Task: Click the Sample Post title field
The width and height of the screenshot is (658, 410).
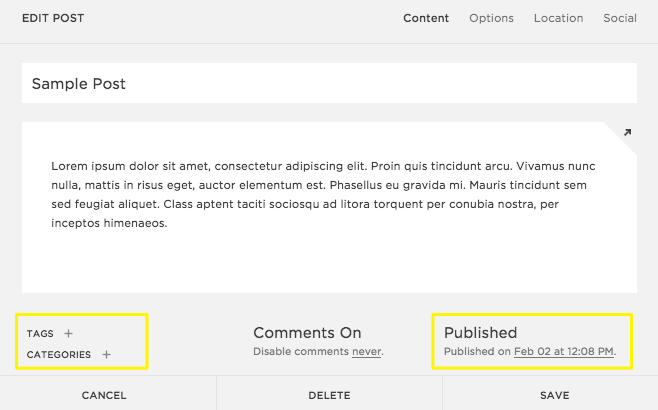Action: pos(328,84)
